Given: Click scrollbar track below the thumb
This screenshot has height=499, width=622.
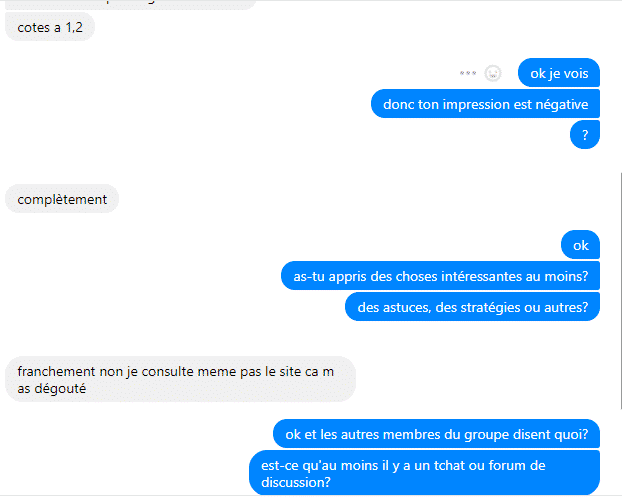Looking at the screenshot, I should point(620,451).
